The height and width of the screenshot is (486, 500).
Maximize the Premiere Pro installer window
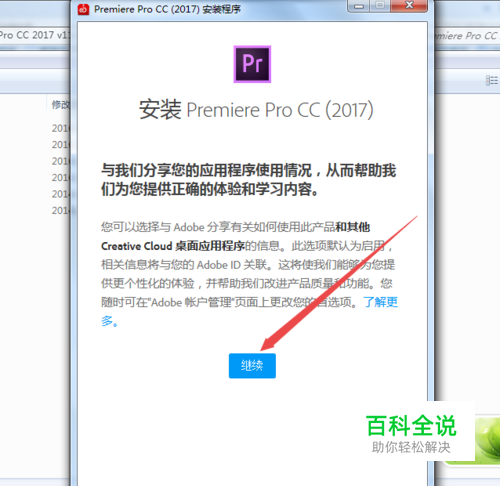click(x=380, y=6)
